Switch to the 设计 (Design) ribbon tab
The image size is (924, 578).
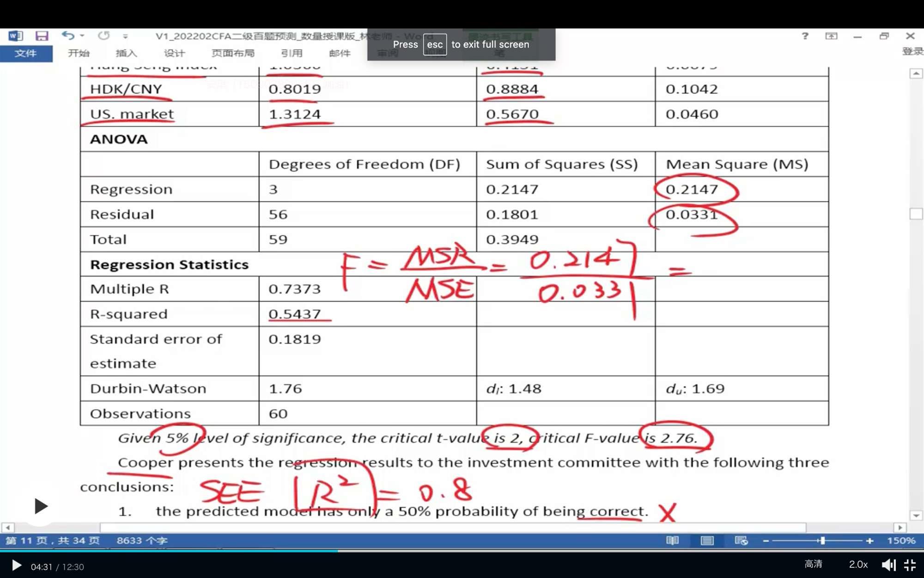(x=174, y=53)
